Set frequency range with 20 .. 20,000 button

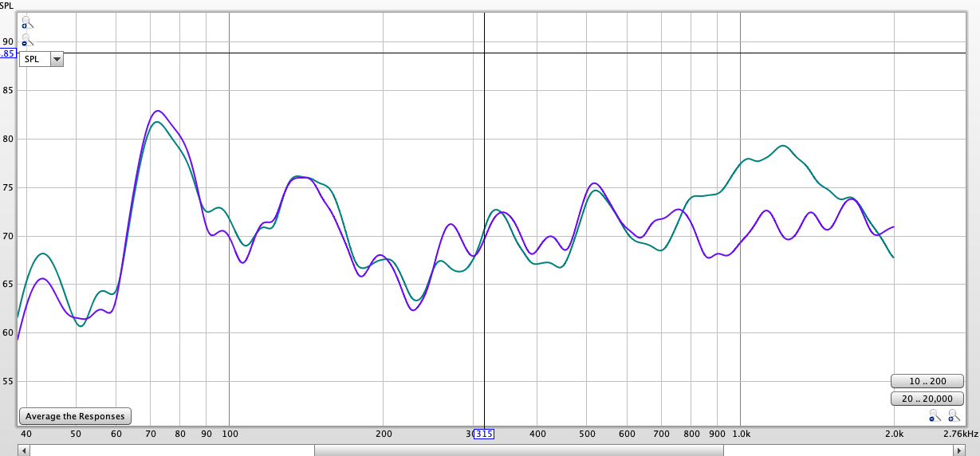point(926,398)
